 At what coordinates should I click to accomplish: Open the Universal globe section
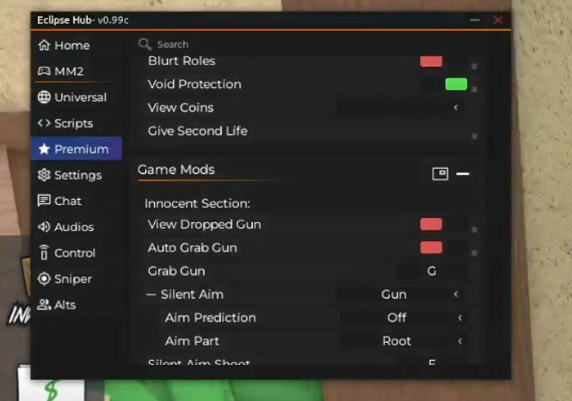click(x=44, y=97)
